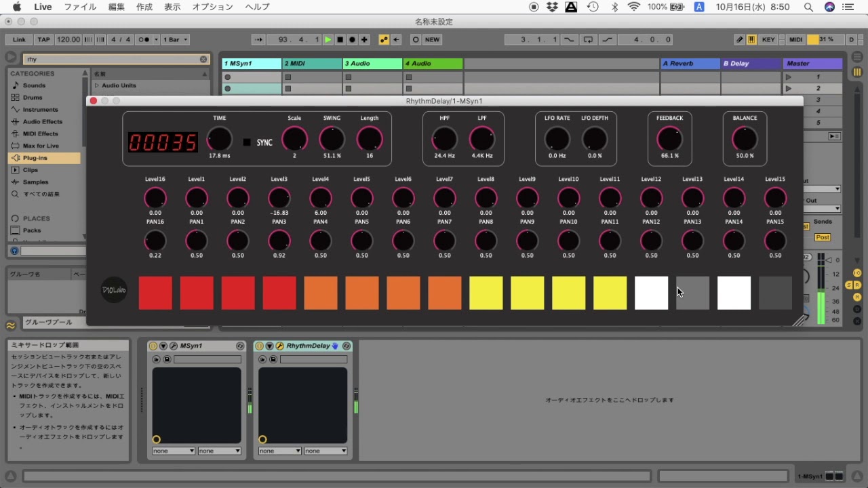Image resolution: width=868 pixels, height=488 pixels.
Task: Fold RhythmDelay device with triangle button
Action: click(269, 346)
